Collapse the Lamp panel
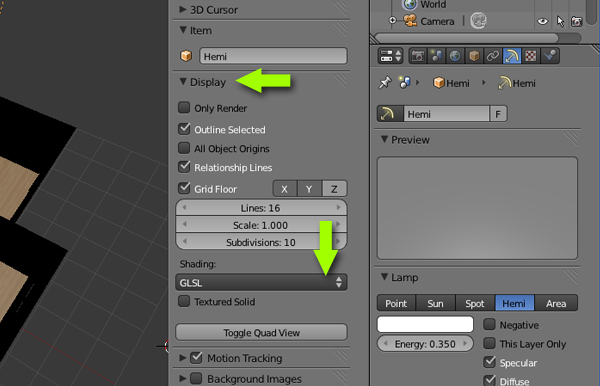The image size is (600, 386). tap(384, 277)
